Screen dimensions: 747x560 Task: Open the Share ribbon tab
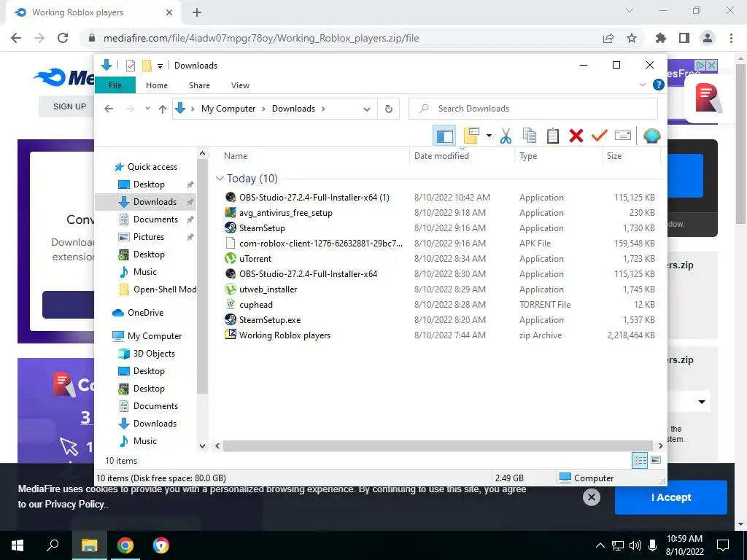click(x=199, y=85)
